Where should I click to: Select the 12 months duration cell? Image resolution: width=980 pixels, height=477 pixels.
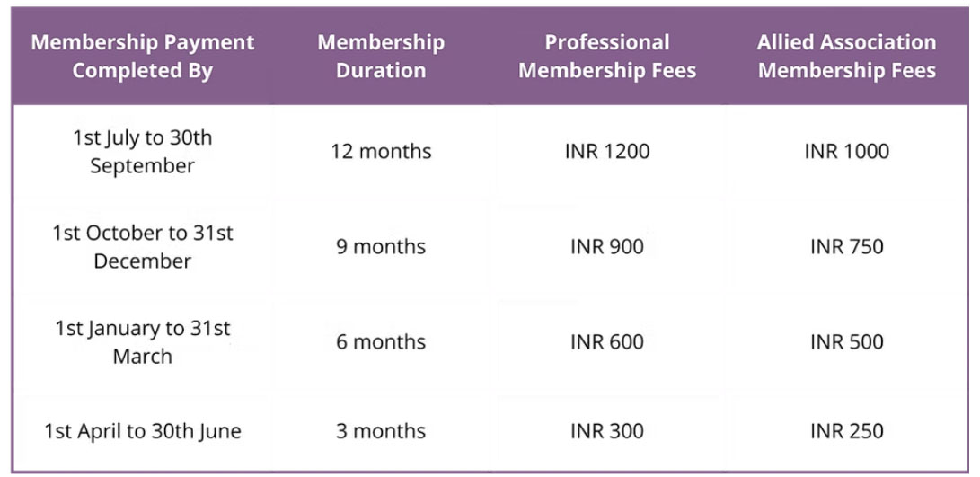pos(381,152)
